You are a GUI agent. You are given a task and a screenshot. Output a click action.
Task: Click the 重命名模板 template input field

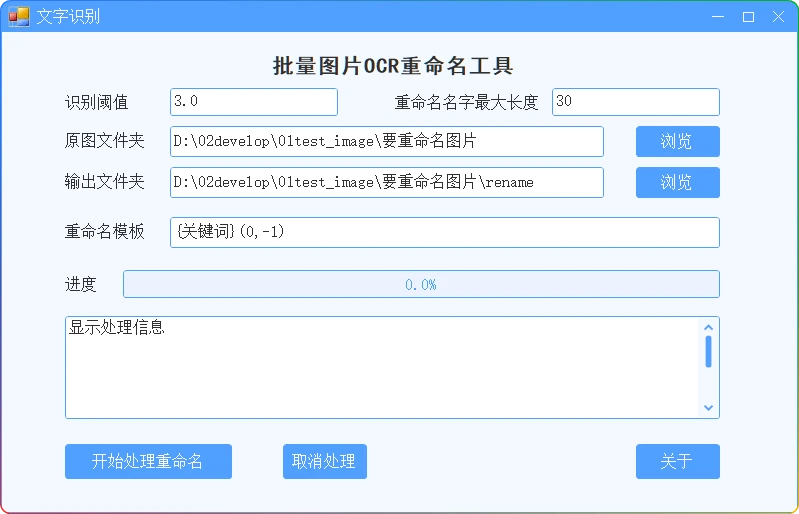[x=445, y=232]
